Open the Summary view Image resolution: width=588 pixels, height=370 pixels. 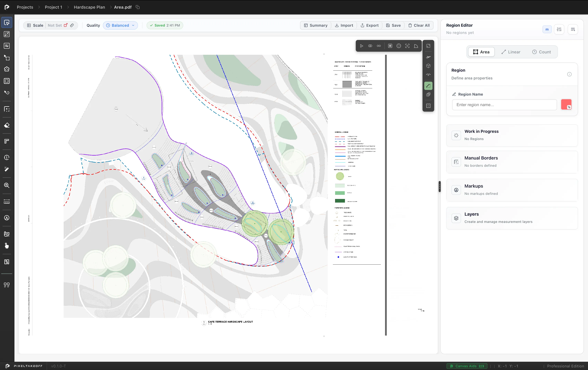tap(316, 25)
